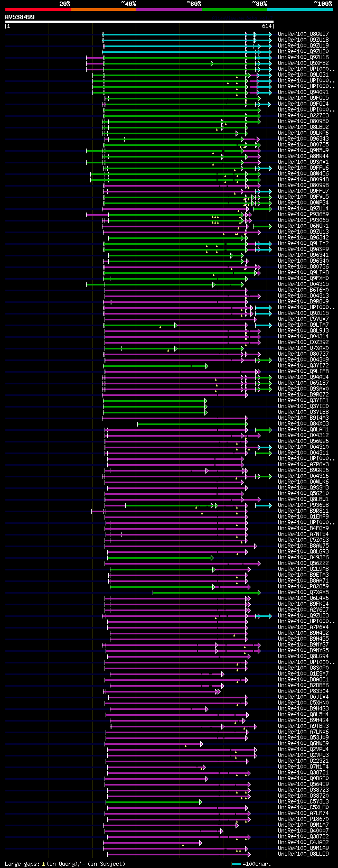The height and width of the screenshot is (868, 338).
Task: Select label UniRef100_B9GRI6
Action: [x=303, y=470]
